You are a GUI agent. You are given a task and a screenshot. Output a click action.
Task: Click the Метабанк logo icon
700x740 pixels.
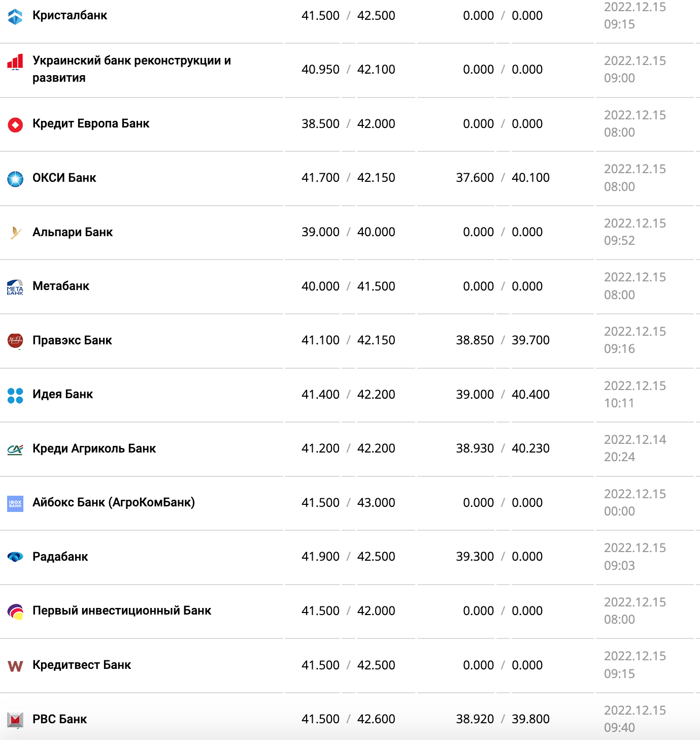pyautogui.click(x=15, y=287)
